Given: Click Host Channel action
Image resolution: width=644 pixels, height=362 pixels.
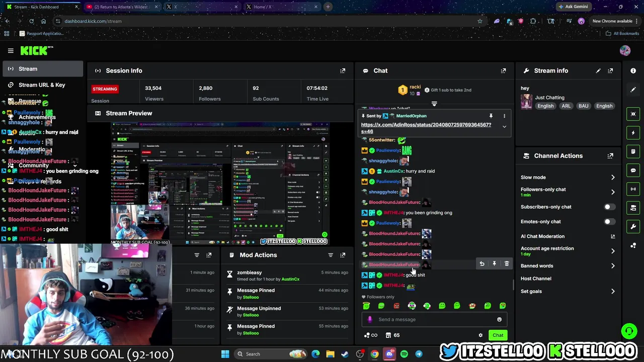Looking at the screenshot, I should [536, 279].
